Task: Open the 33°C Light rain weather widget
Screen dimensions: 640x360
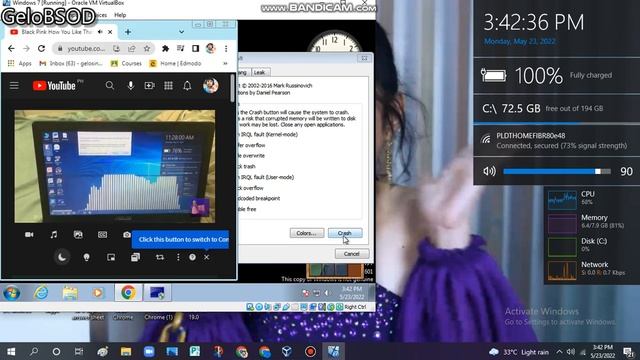Action: click(x=518, y=352)
